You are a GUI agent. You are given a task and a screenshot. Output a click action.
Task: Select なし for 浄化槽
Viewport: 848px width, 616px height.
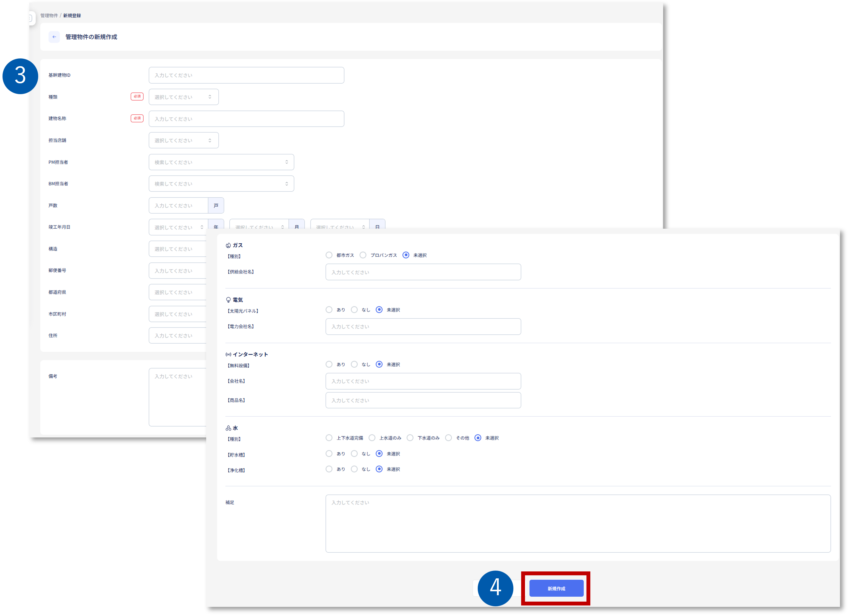355,469
